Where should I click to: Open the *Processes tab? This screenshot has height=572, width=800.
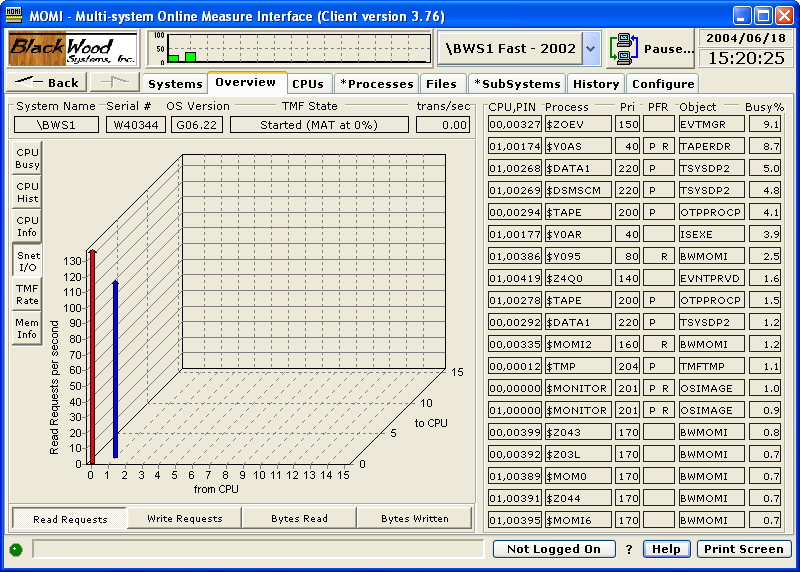pos(377,84)
